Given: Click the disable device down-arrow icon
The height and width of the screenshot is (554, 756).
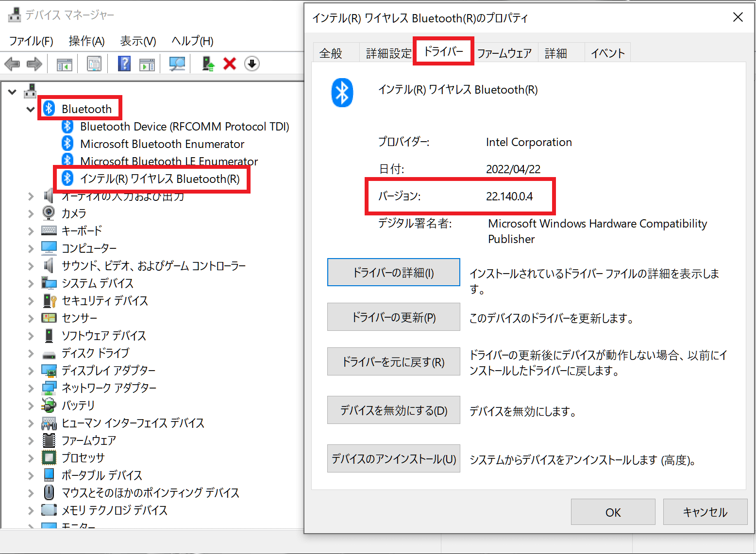Looking at the screenshot, I should tap(252, 64).
